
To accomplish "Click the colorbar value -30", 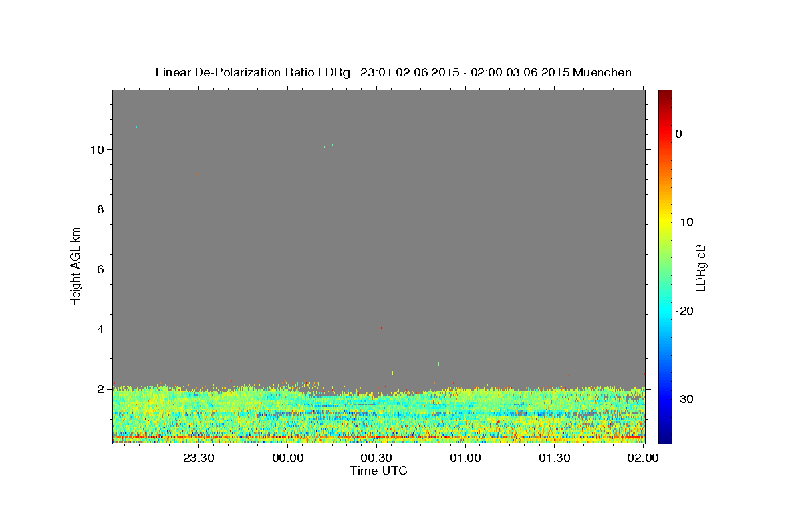I will pyautogui.click(x=685, y=399).
